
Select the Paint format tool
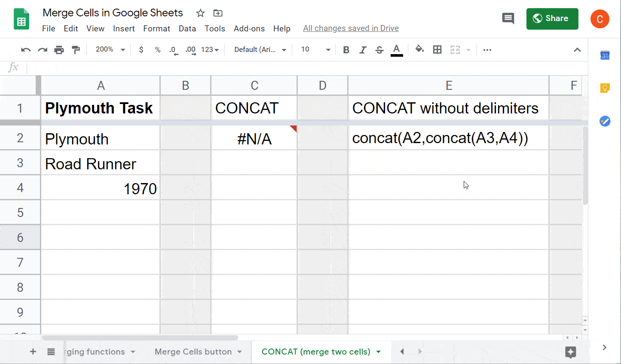coord(76,49)
